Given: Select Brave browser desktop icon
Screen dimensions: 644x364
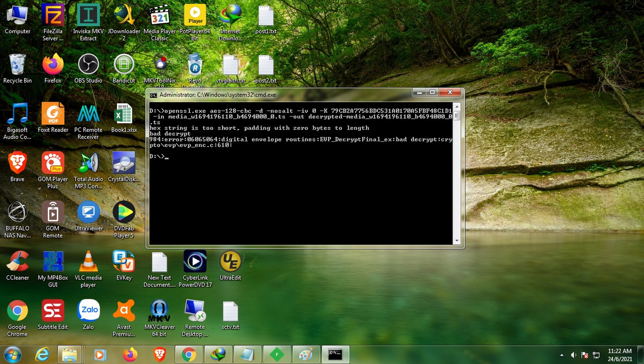Looking at the screenshot, I should [17, 167].
